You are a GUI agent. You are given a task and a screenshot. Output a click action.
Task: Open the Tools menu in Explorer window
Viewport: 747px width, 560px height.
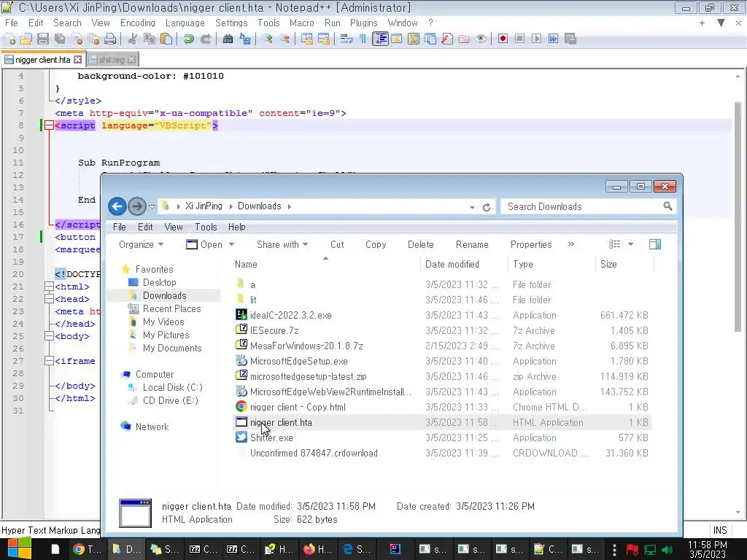(x=206, y=227)
